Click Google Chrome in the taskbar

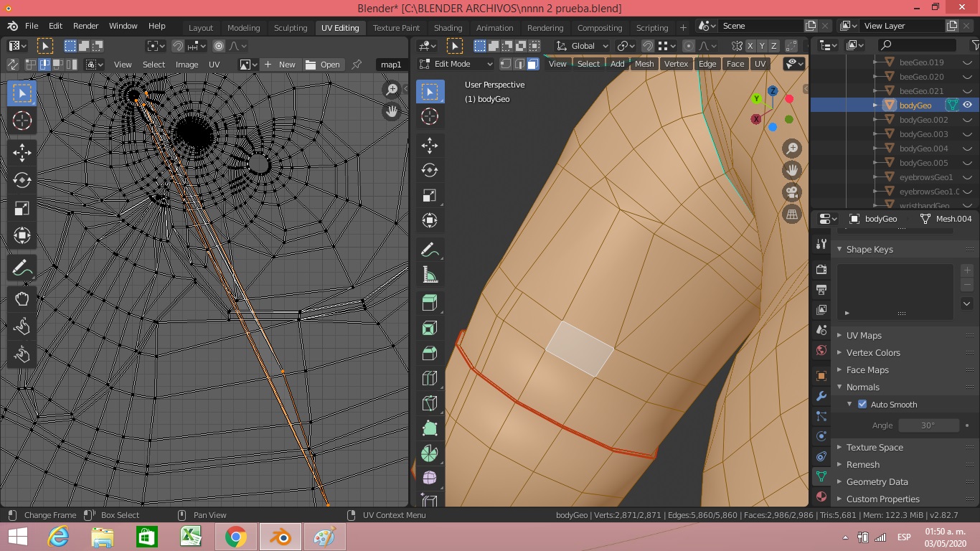pyautogui.click(x=236, y=537)
